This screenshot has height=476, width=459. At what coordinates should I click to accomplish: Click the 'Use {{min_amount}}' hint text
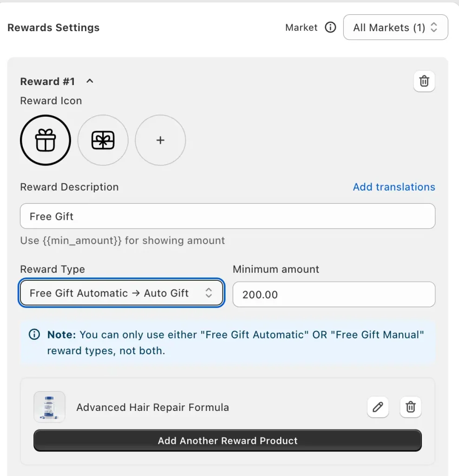pos(122,241)
